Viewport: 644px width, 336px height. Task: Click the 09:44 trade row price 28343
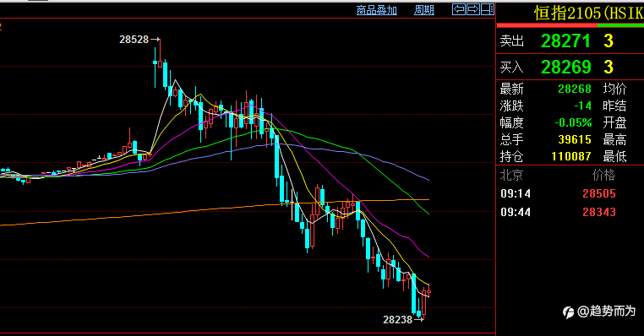click(x=599, y=212)
